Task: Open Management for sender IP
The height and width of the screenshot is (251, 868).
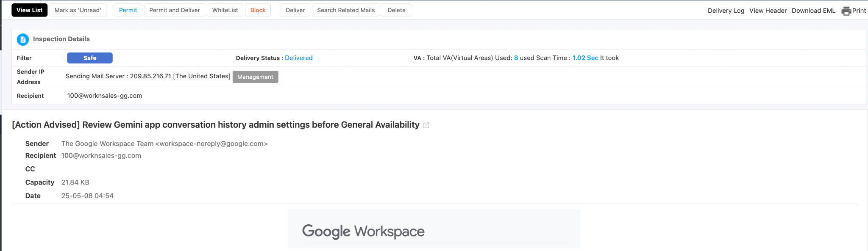Action: pyautogui.click(x=256, y=77)
